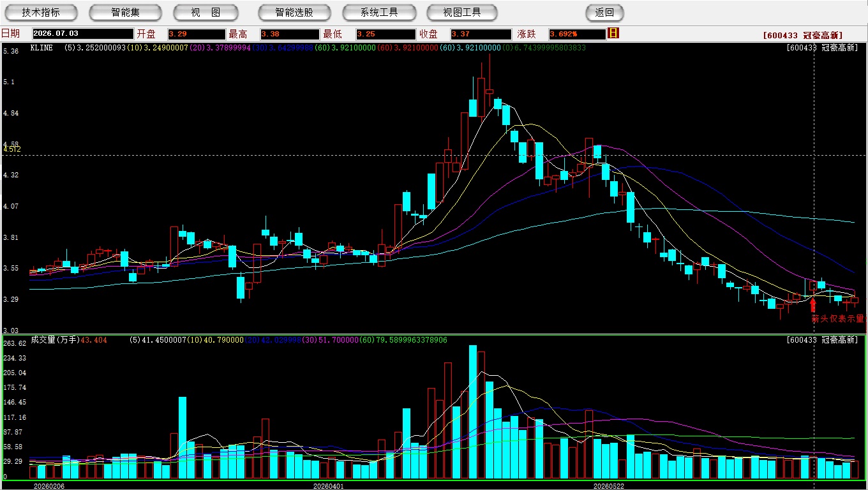Click the yellow (10) MA value 3.24900007
This screenshot has height=490, width=868.
click(x=156, y=48)
